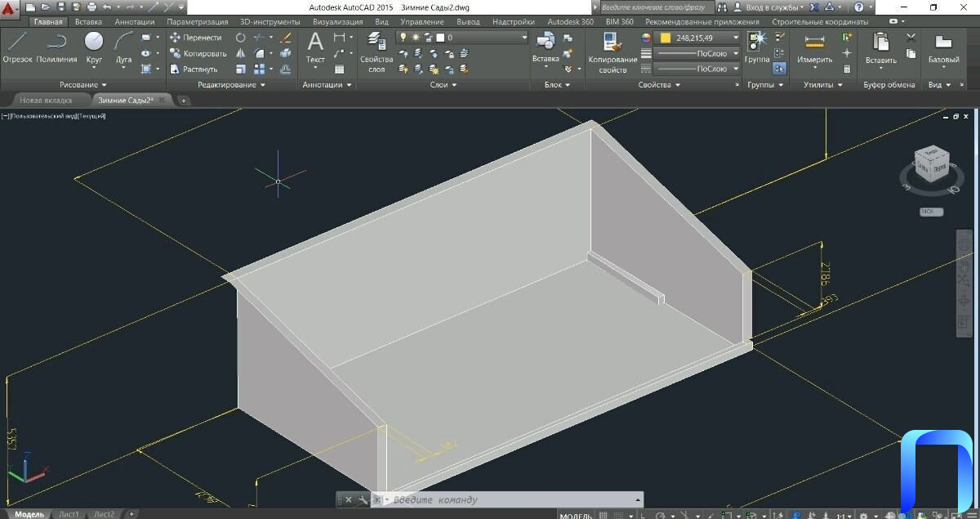980x519 pixels.
Task: Click the Введите команду command line
Action: [x=512, y=499]
